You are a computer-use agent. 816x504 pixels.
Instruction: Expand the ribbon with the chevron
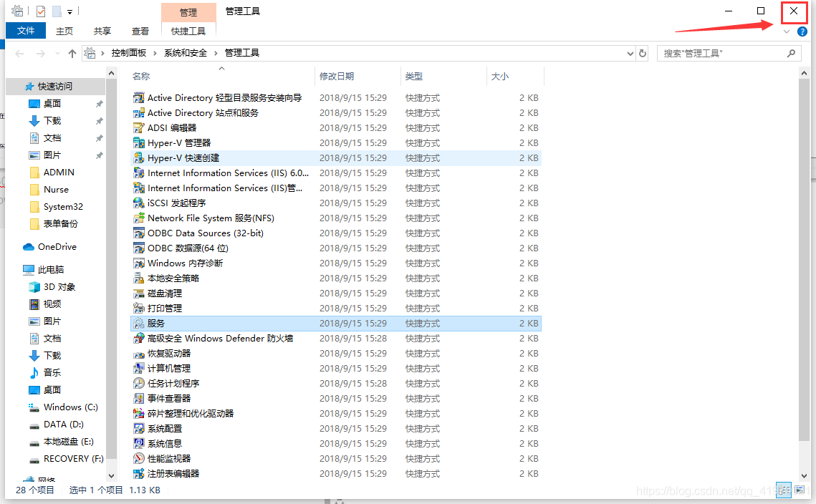pyautogui.click(x=787, y=31)
